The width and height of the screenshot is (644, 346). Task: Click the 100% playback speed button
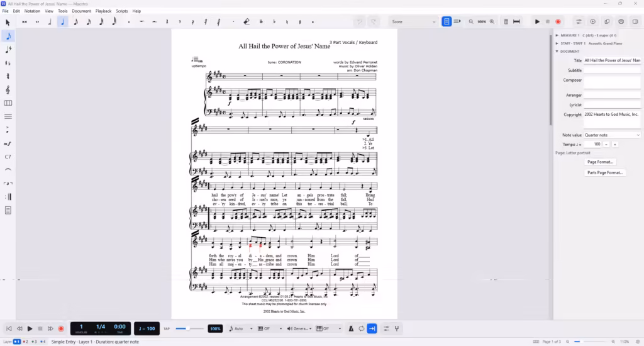point(215,329)
